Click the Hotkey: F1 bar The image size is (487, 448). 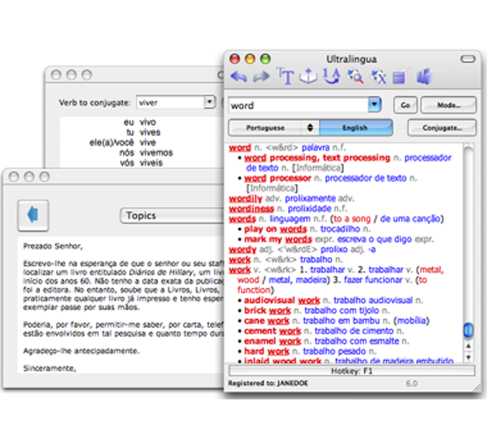(x=352, y=371)
